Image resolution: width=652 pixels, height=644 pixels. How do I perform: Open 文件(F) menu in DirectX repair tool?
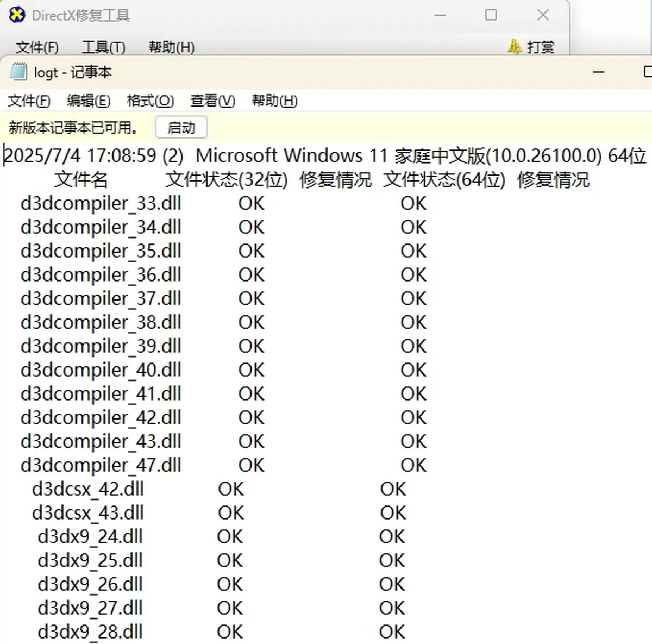37,47
